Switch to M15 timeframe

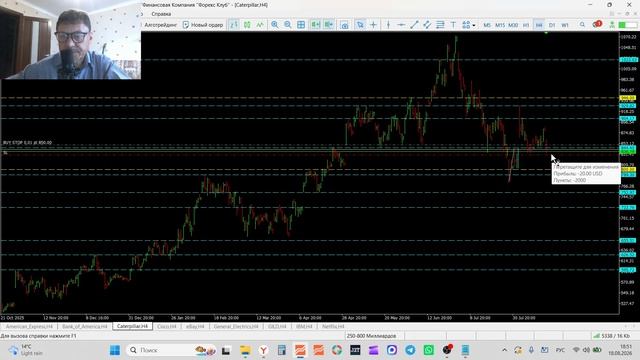[500, 25]
